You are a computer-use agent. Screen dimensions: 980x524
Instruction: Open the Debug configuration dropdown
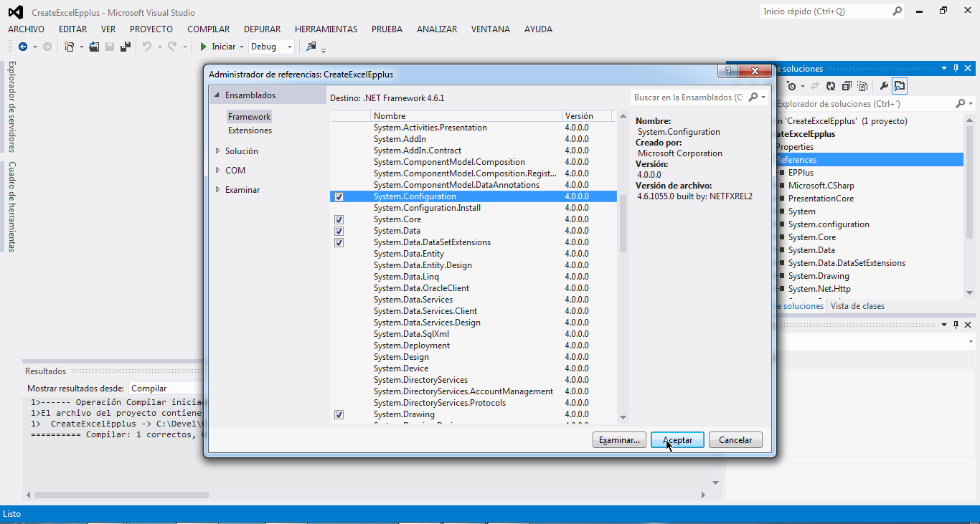[x=271, y=47]
